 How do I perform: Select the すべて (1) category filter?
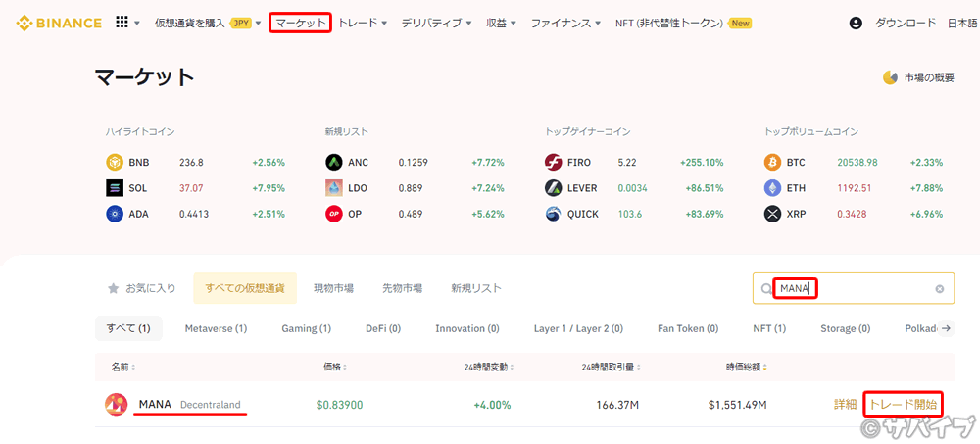pyautogui.click(x=128, y=328)
